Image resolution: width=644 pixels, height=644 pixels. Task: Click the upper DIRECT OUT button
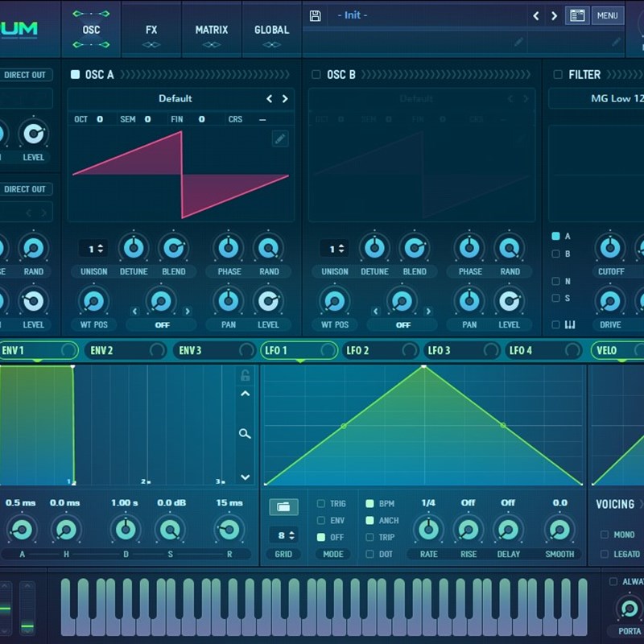(x=25, y=75)
